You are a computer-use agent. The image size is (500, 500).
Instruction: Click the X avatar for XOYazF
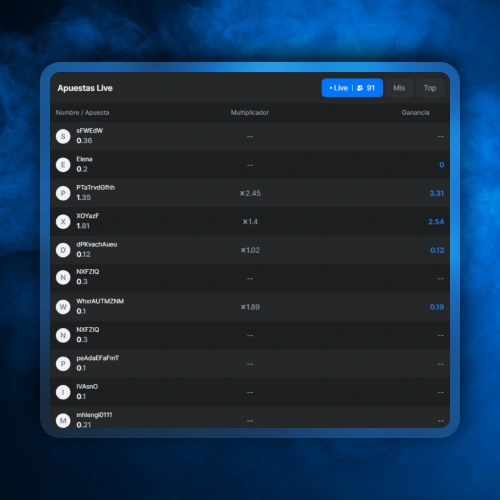click(x=63, y=222)
